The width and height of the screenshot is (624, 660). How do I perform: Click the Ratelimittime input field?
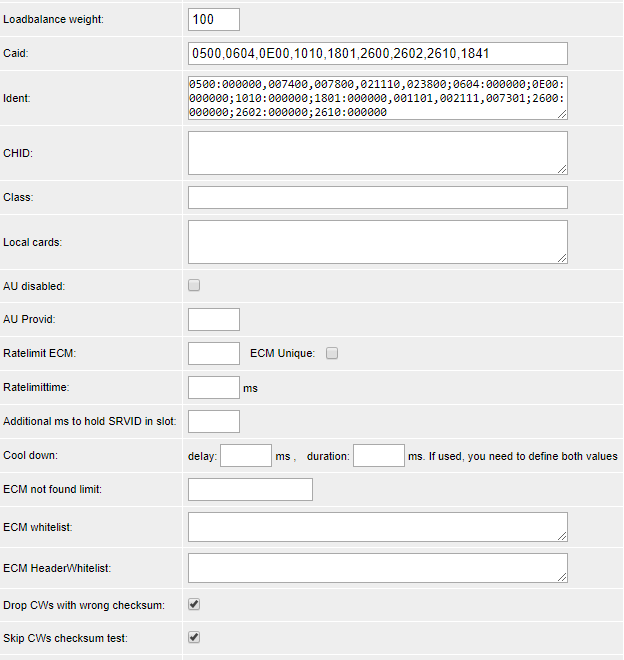point(214,388)
